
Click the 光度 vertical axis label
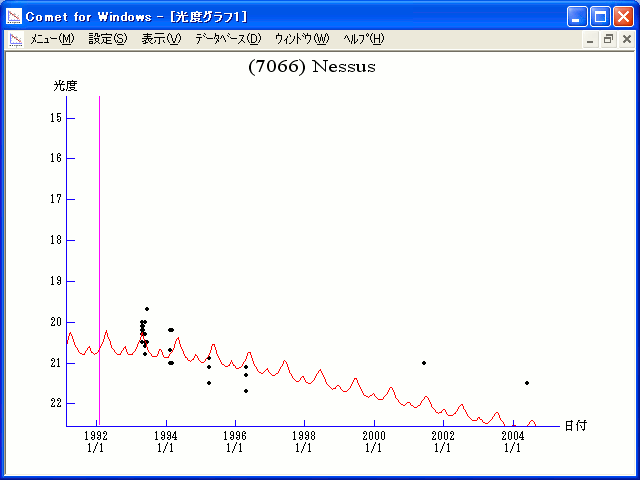[65, 86]
